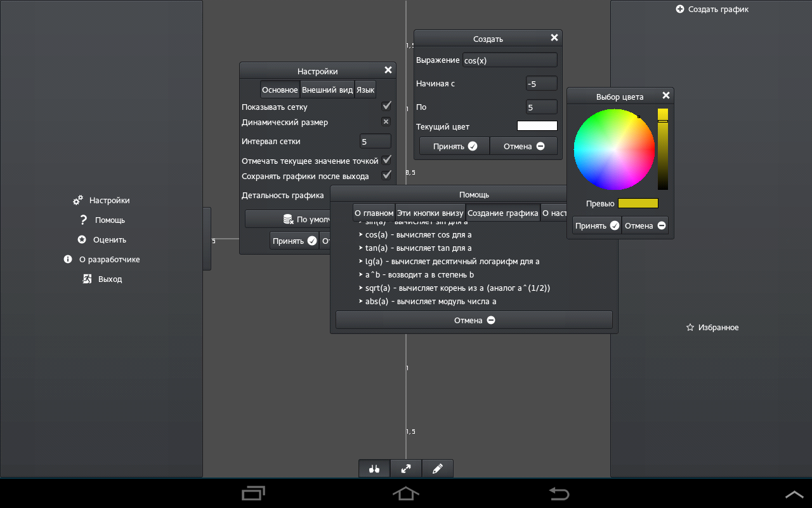Open the Создание графика help tab
Viewport: 812px width, 508px height.
pyautogui.click(x=502, y=213)
